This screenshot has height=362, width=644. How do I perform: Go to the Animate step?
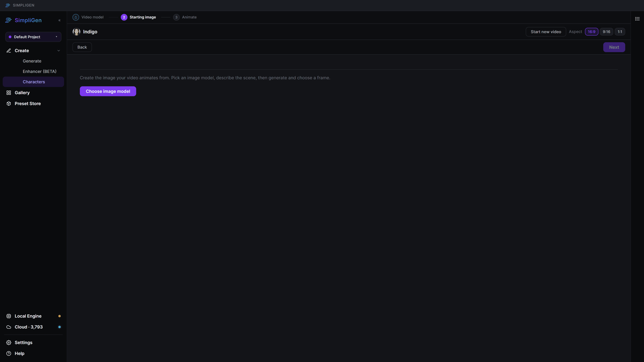click(x=185, y=17)
